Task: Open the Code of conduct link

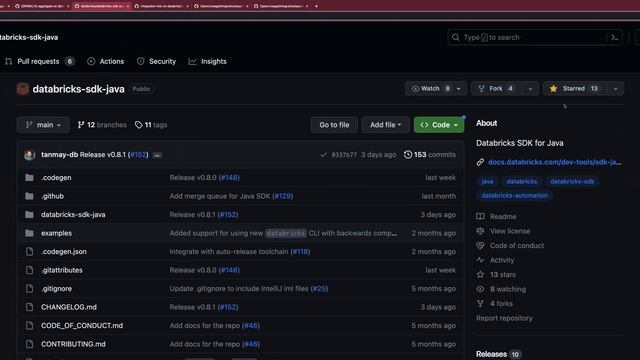Action: tap(517, 245)
